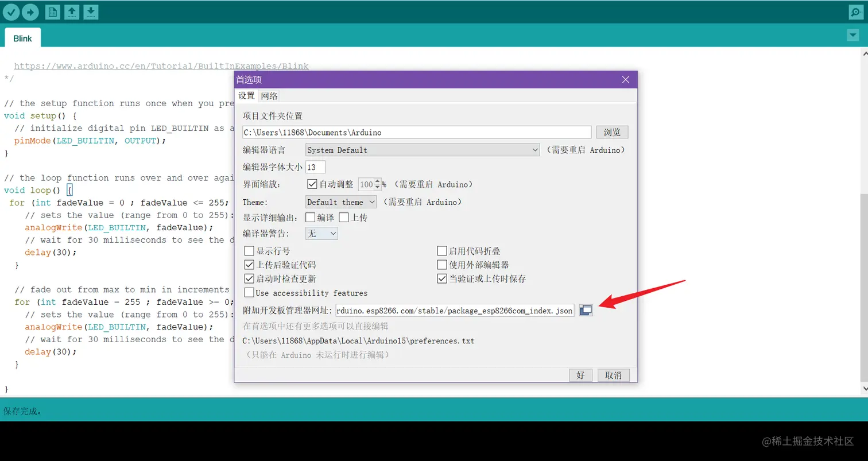Viewport: 868px width, 461px height.
Task: Click the fade out from max comment line
Action: (x=122, y=289)
